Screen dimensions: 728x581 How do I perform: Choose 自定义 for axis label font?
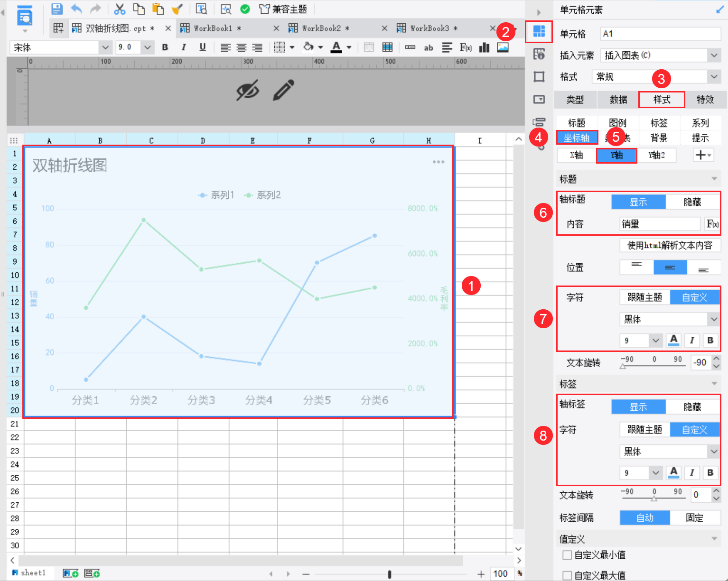point(695,430)
